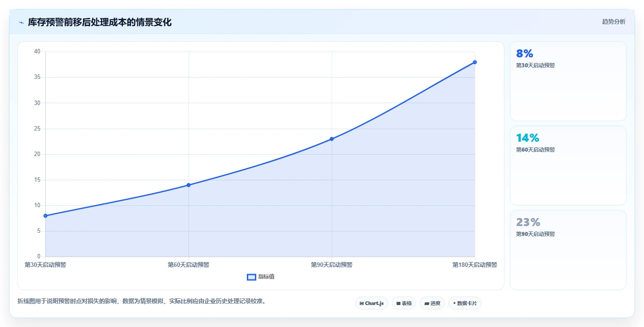Click the y-axis value 5
The image size is (644, 327).
[x=39, y=231]
